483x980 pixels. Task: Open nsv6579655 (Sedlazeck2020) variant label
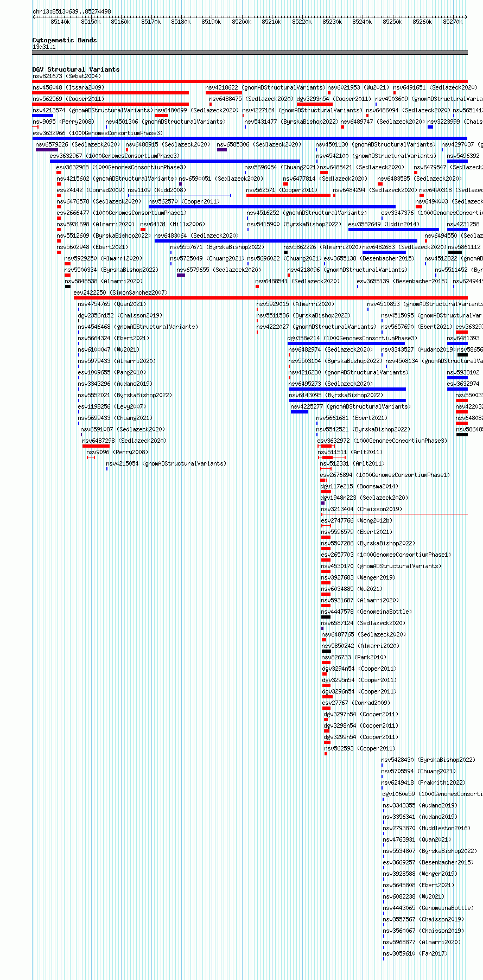click(219, 270)
